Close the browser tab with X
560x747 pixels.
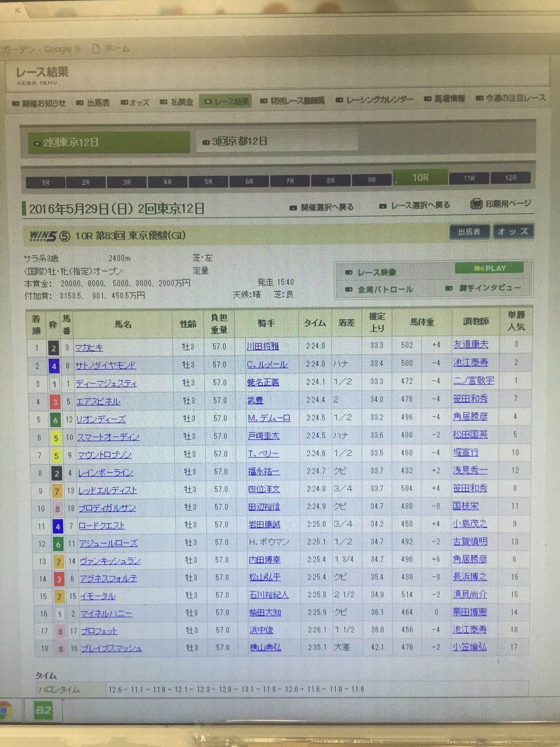coord(17,10)
